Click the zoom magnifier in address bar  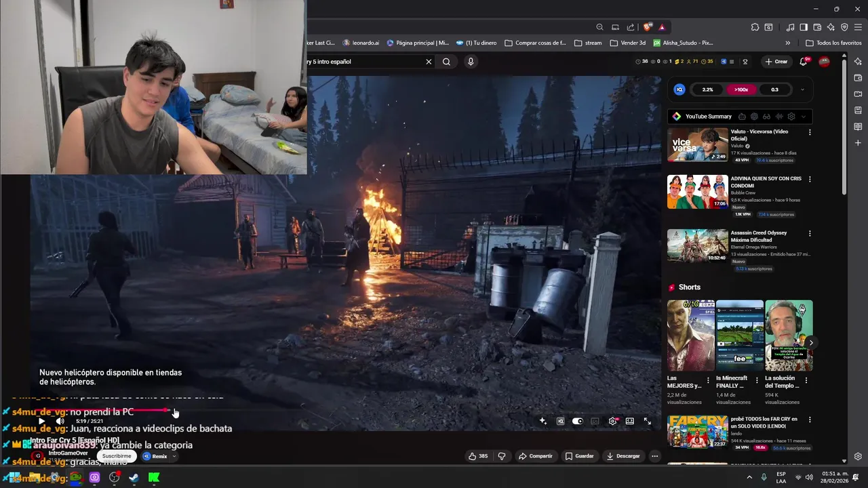[x=599, y=27]
